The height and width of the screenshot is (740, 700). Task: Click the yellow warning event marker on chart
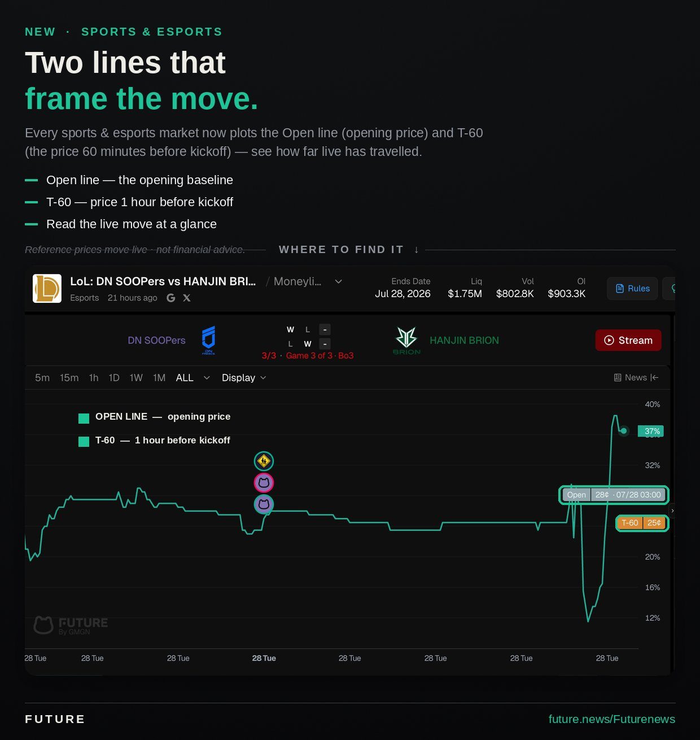pyautogui.click(x=264, y=461)
